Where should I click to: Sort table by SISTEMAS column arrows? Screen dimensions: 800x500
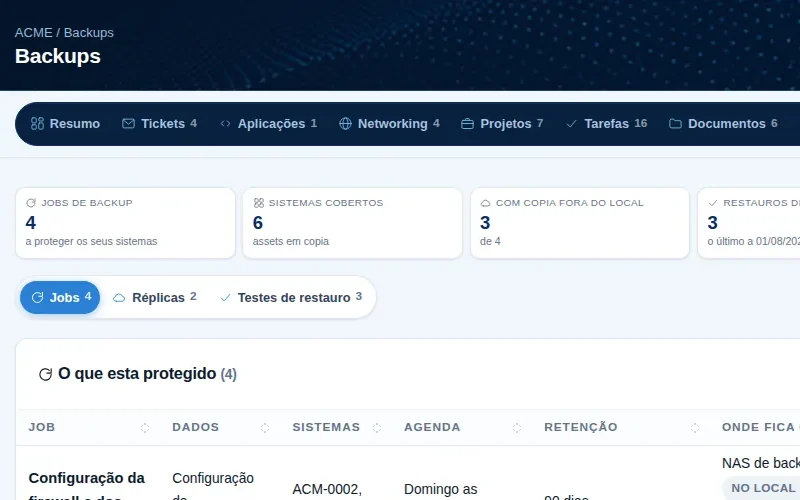377,428
